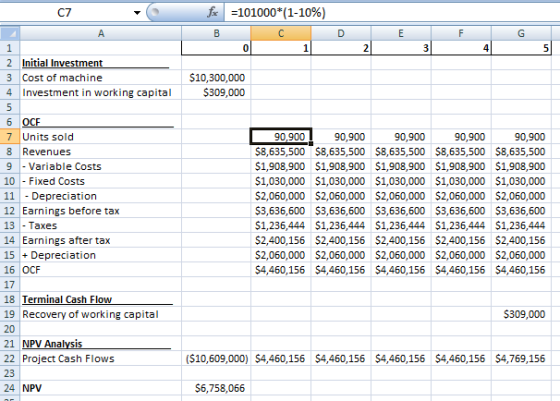The width and height of the screenshot is (560, 401).
Task: Click the '- Variable Costs' label
Action: coord(101,166)
